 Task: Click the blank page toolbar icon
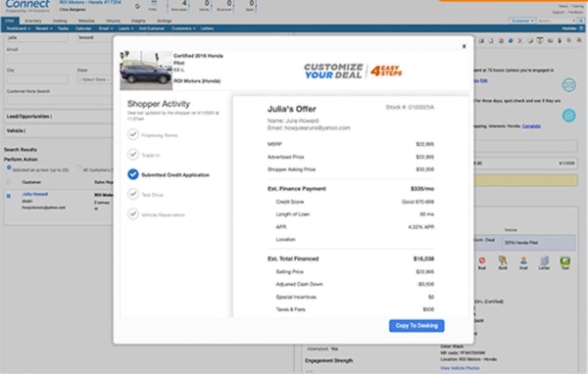491,41
